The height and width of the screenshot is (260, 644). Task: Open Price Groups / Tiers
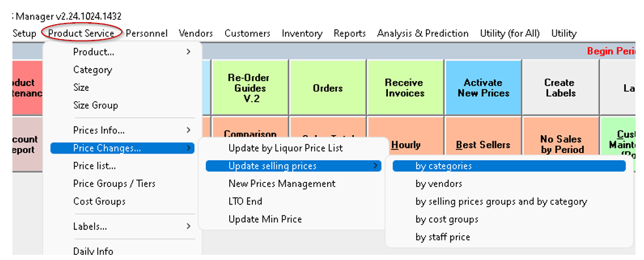point(122,184)
